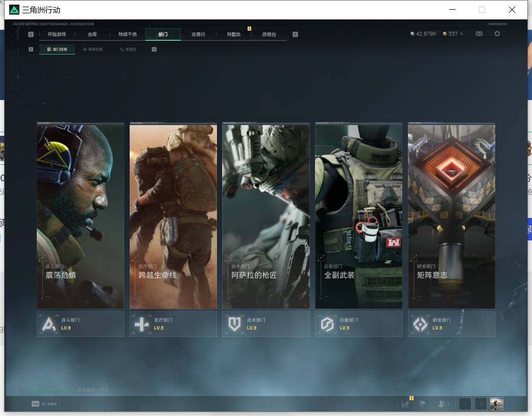Open the 交易行 tab
532x416 pixels.
pyautogui.click(x=198, y=34)
